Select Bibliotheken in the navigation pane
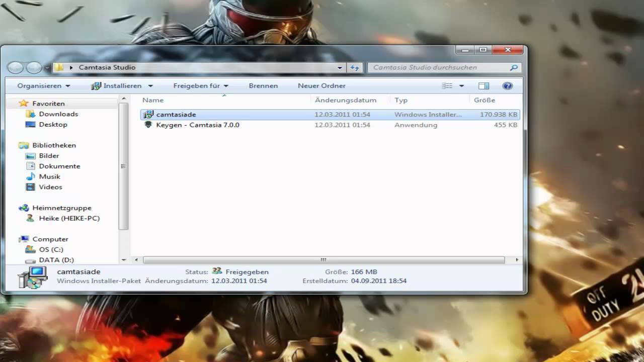 click(54, 145)
